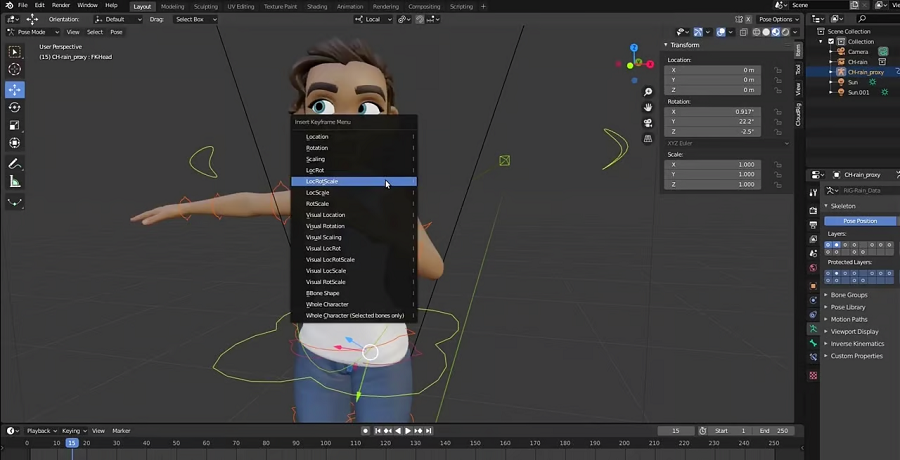Open the Orientation Default dropdown
Screen dimensions: 900x460
tap(119, 19)
